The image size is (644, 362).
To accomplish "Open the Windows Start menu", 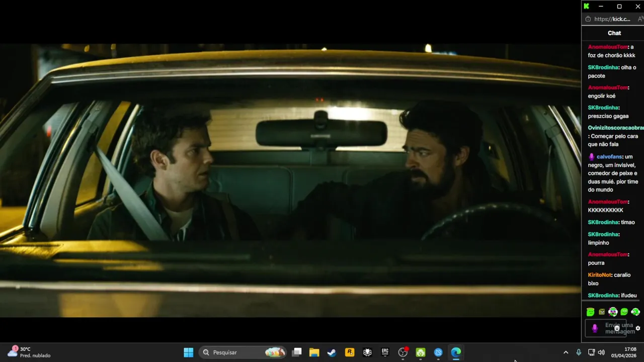I will click(x=189, y=352).
